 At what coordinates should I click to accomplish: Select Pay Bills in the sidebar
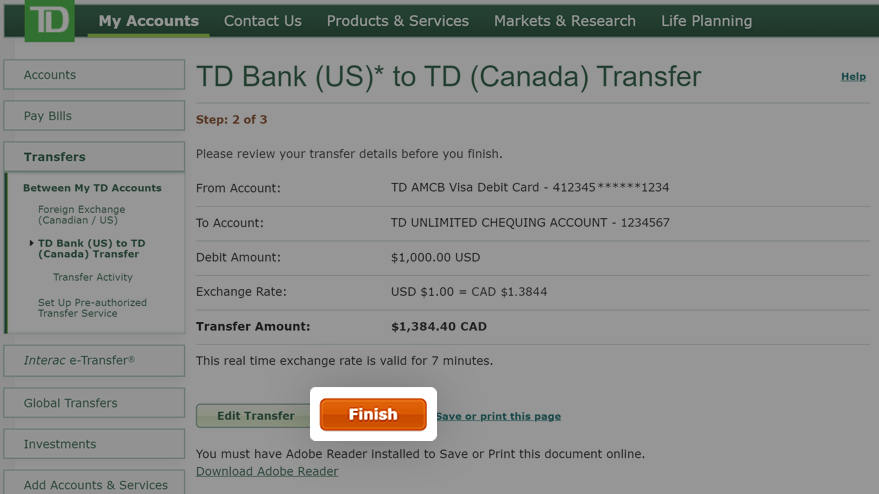click(x=94, y=116)
